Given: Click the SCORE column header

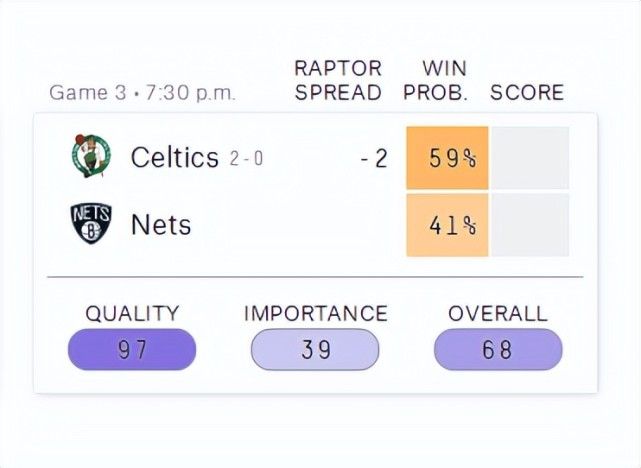Looking at the screenshot, I should click(527, 92).
